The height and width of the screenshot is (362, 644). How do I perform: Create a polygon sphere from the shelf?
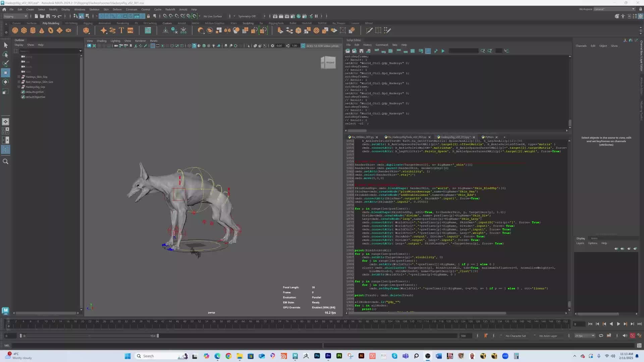point(15,31)
